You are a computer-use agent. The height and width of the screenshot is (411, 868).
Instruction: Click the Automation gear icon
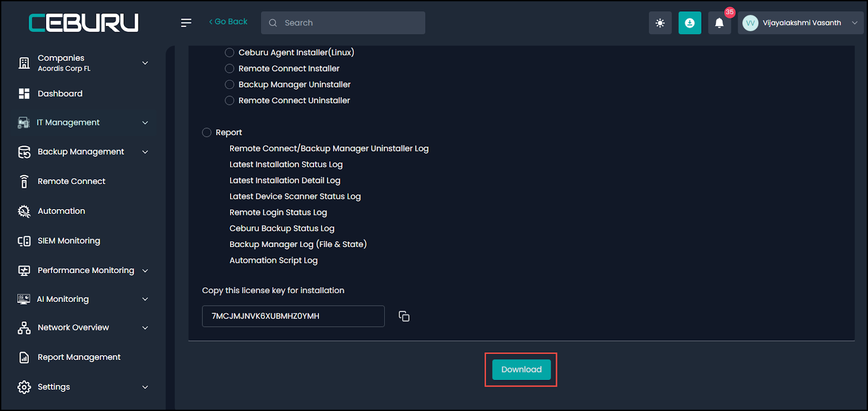[24, 211]
